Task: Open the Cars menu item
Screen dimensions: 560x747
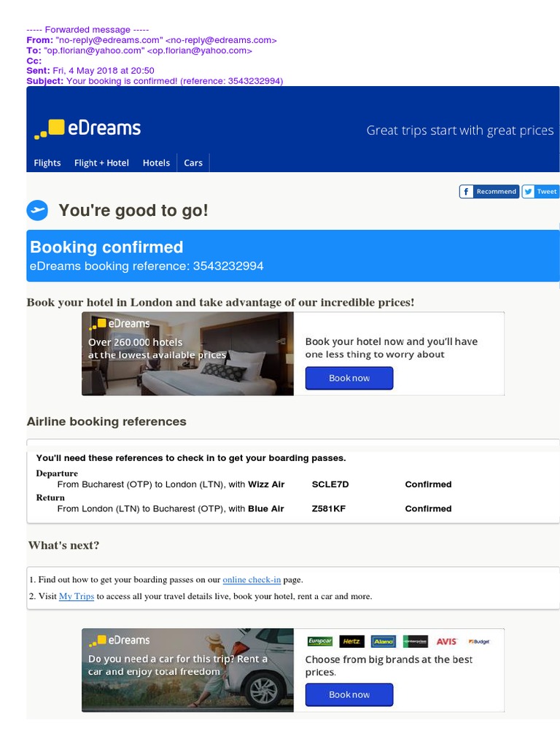Action: point(192,163)
